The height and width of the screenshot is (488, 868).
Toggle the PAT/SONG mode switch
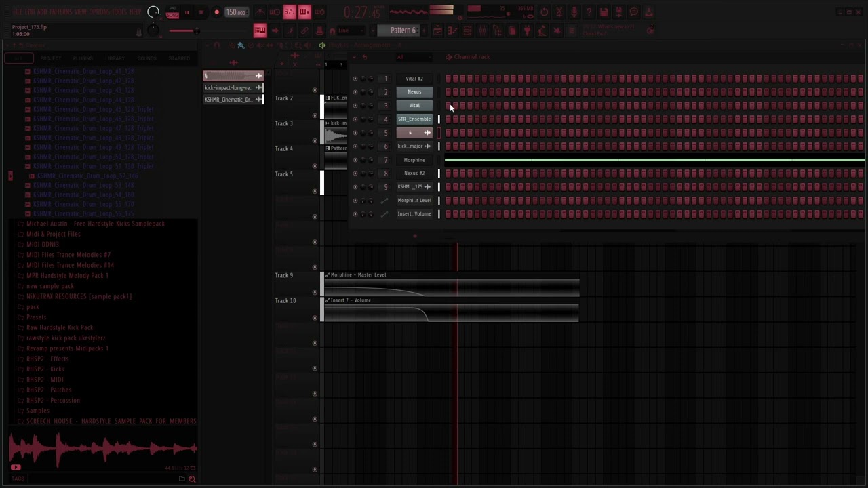[x=172, y=12]
